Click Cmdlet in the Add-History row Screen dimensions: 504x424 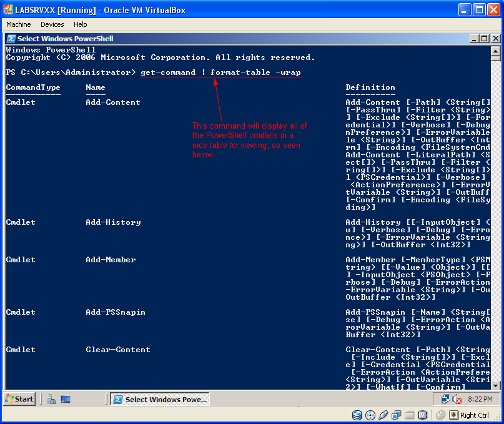tap(21, 222)
